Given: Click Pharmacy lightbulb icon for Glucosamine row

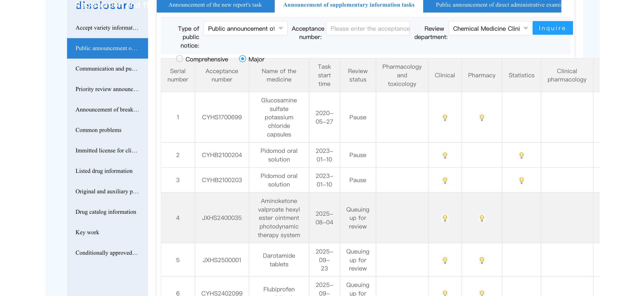Looking at the screenshot, I should tap(481, 117).
